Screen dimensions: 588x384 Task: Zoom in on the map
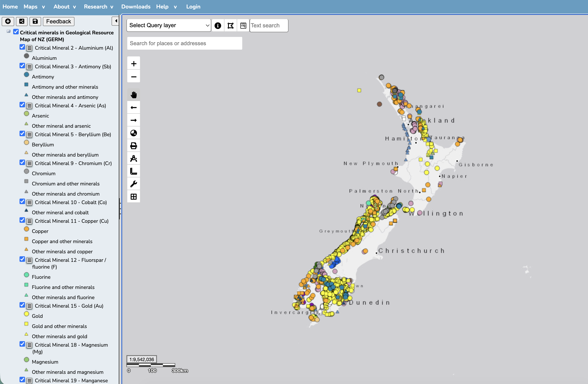pyautogui.click(x=134, y=63)
